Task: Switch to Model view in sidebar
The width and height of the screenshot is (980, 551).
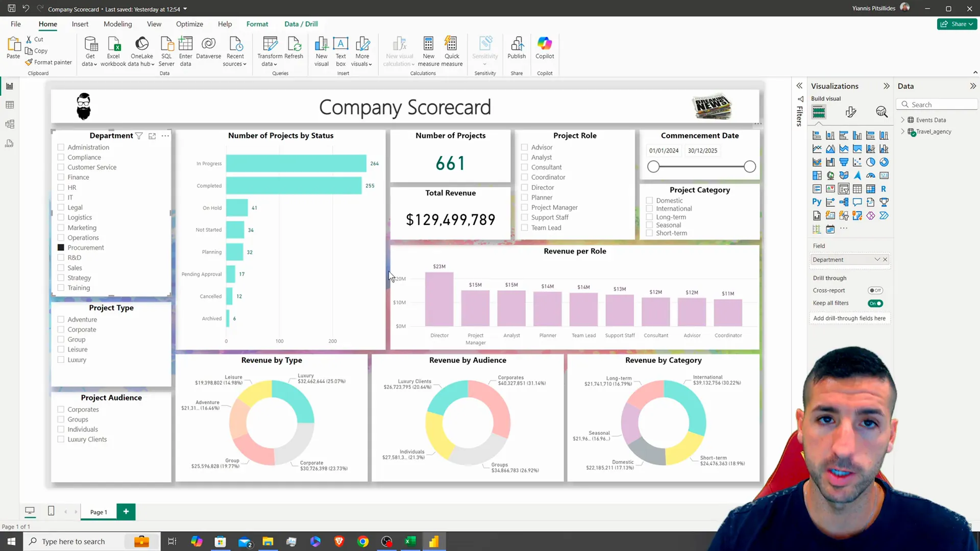Action: point(10,124)
